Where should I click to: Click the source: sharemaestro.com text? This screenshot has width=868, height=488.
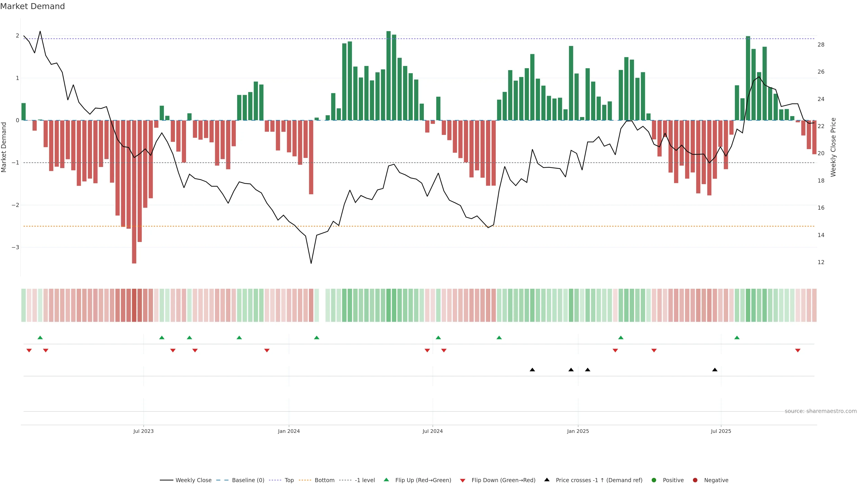pos(821,411)
